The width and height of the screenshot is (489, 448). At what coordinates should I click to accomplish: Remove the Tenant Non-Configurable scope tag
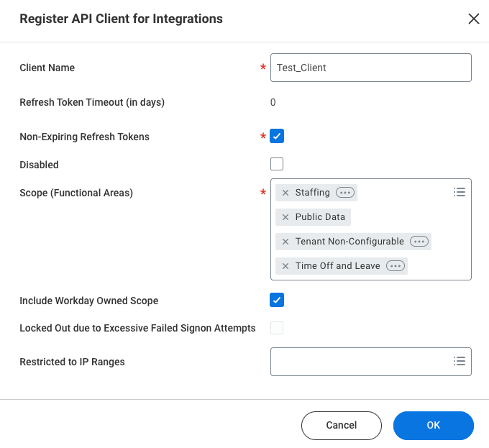(285, 242)
